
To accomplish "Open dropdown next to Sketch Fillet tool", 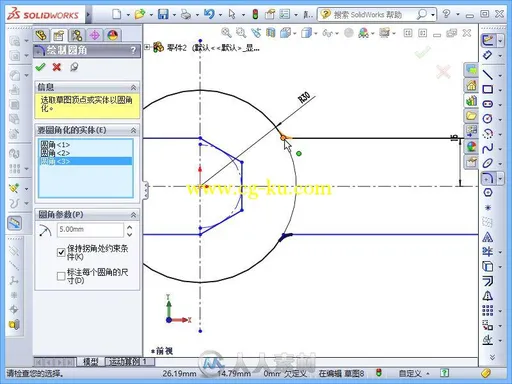I will point(500,178).
